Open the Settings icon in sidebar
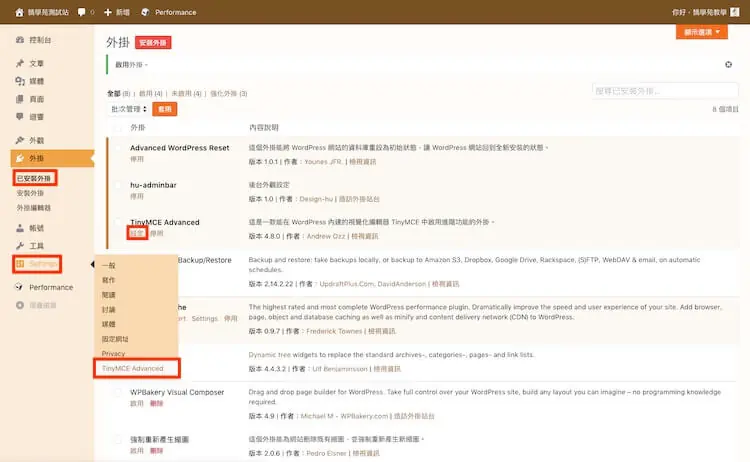This screenshot has width=750, height=462. 20,264
